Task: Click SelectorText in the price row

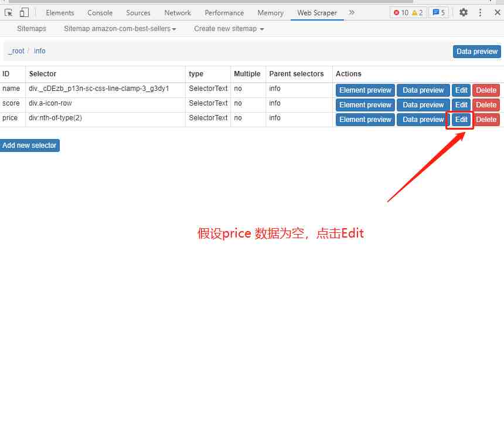Action: coord(208,118)
